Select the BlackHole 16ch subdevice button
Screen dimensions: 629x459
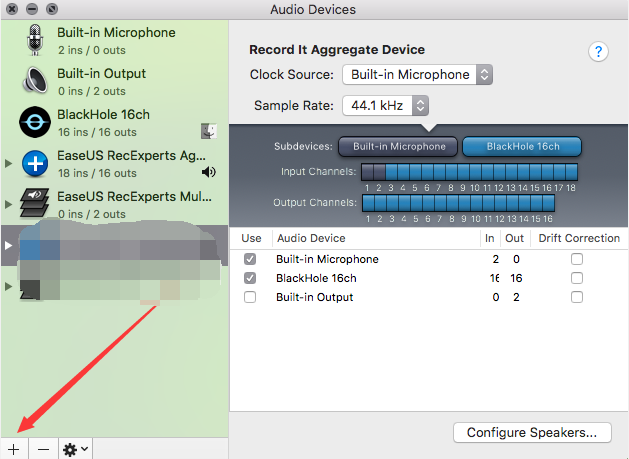(x=522, y=146)
